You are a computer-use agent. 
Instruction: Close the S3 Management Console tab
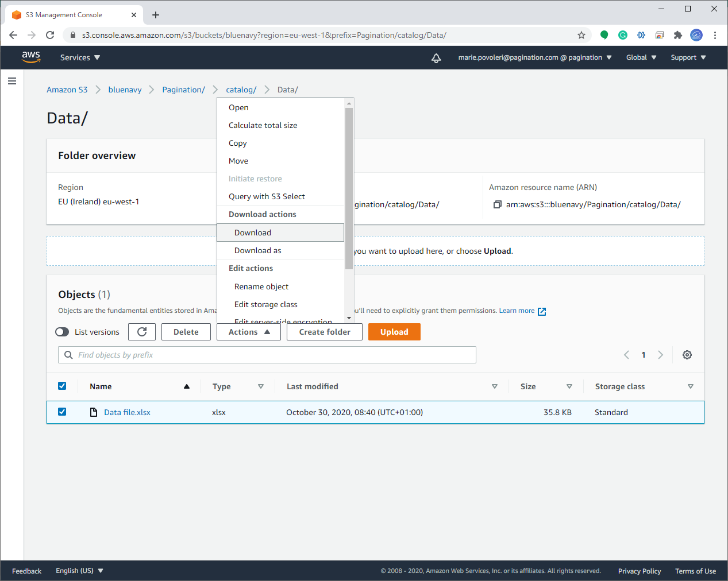(x=134, y=15)
